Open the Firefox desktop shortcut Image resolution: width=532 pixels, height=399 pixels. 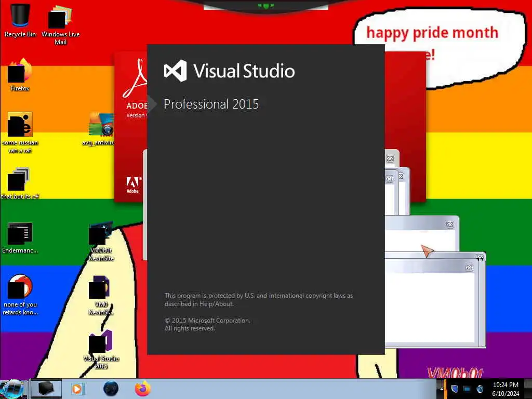click(x=20, y=75)
